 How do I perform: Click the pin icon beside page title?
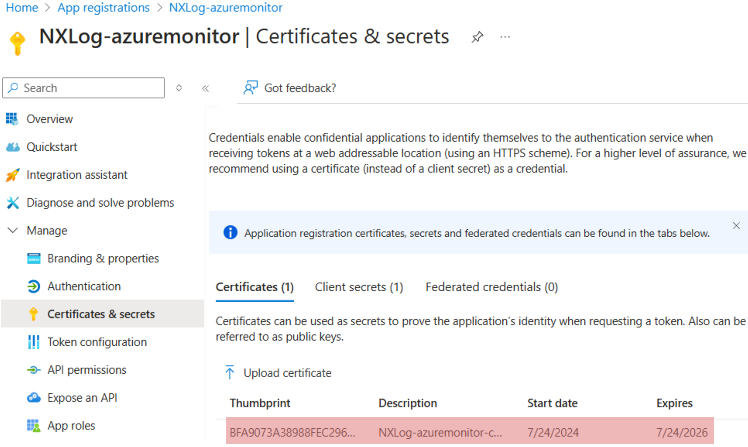477,37
